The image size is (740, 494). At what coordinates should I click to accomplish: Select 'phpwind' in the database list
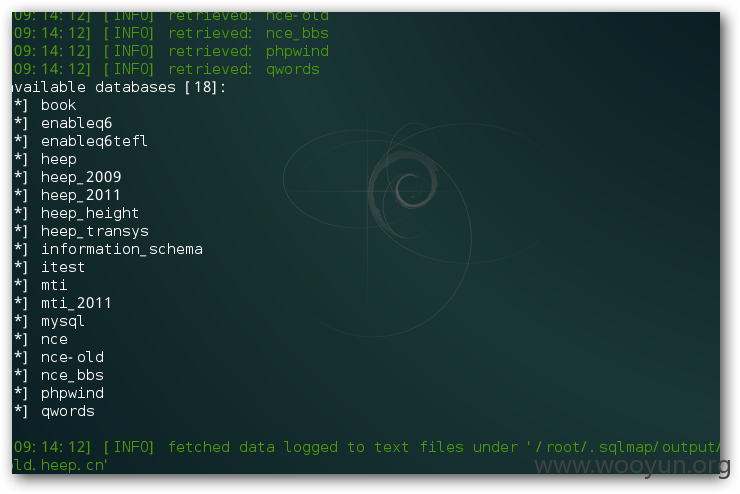pos(72,394)
